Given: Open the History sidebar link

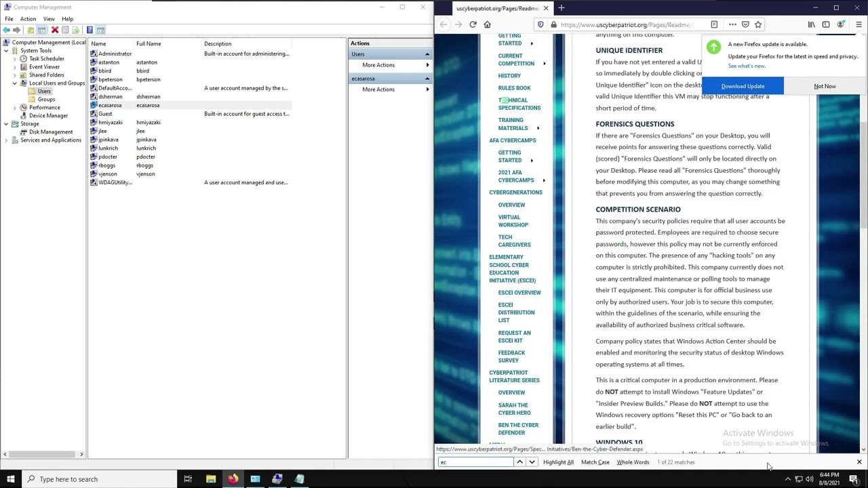Looking at the screenshot, I should pyautogui.click(x=509, y=76).
